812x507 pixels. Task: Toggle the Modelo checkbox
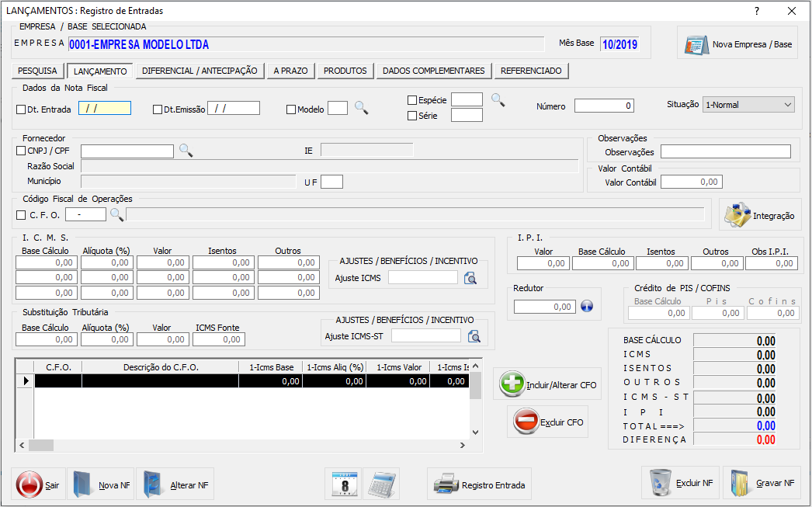291,109
